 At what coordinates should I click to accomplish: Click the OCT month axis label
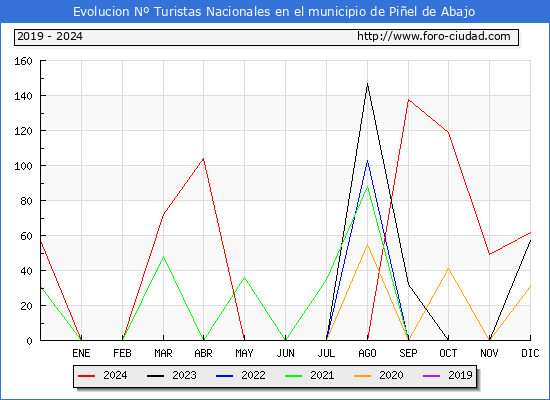pyautogui.click(x=448, y=353)
